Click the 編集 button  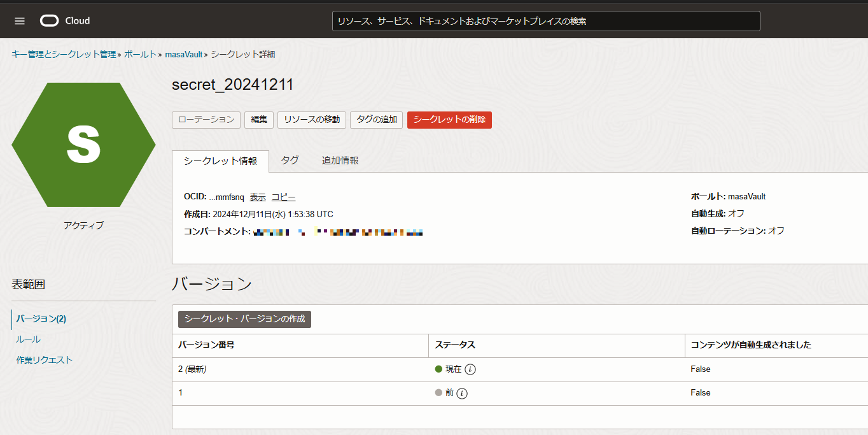pyautogui.click(x=259, y=120)
